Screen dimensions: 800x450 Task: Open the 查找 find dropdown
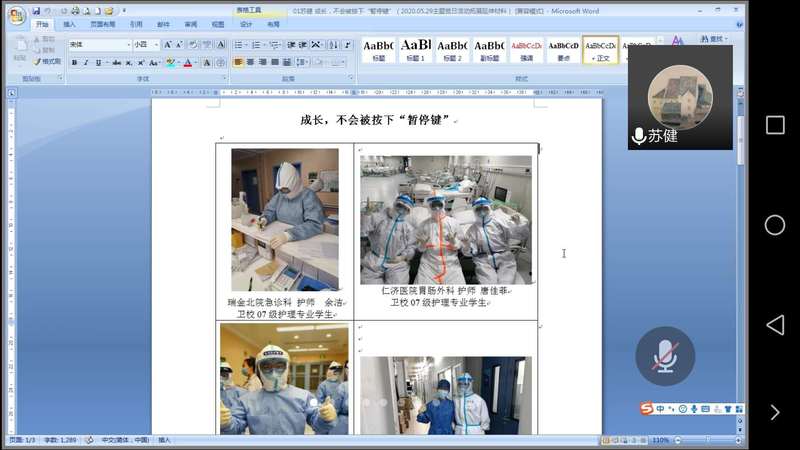coord(714,39)
